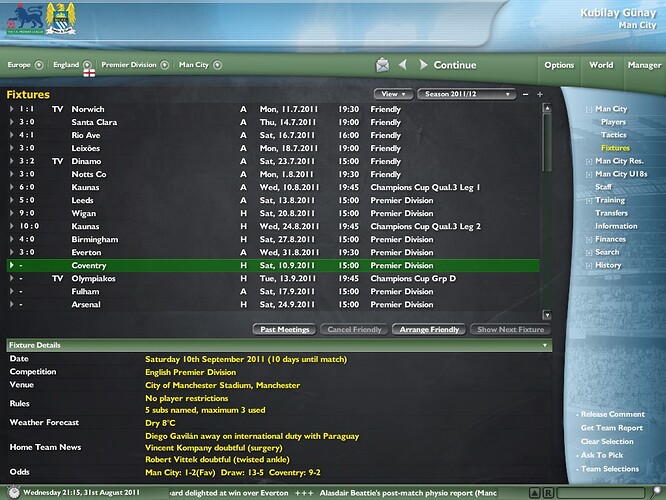The width and height of the screenshot is (666, 500).
Task: Click the clock icon in status bar
Action: 14,492
